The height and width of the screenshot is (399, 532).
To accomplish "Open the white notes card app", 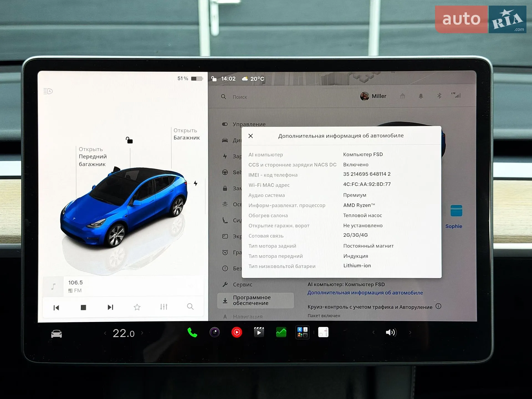I will coord(323,332).
